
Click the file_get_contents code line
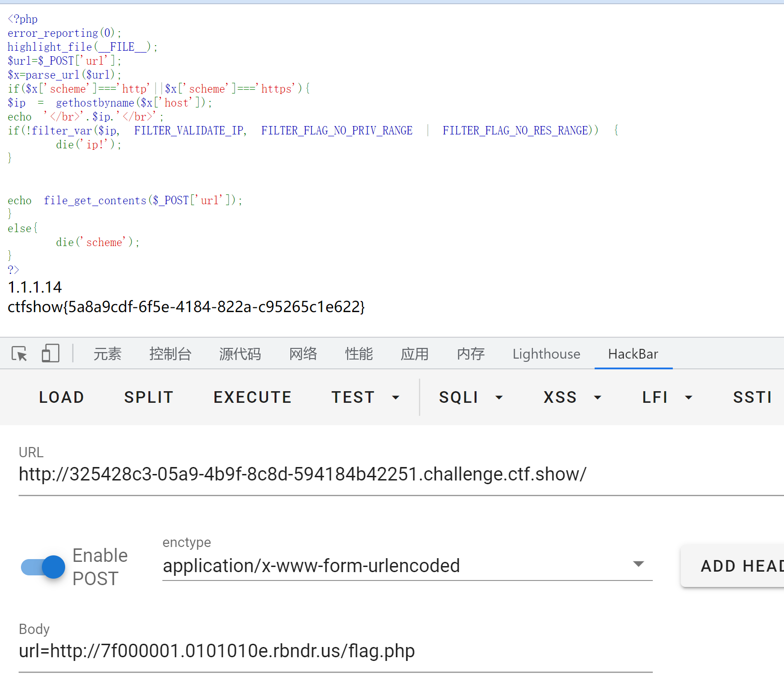[x=125, y=200]
